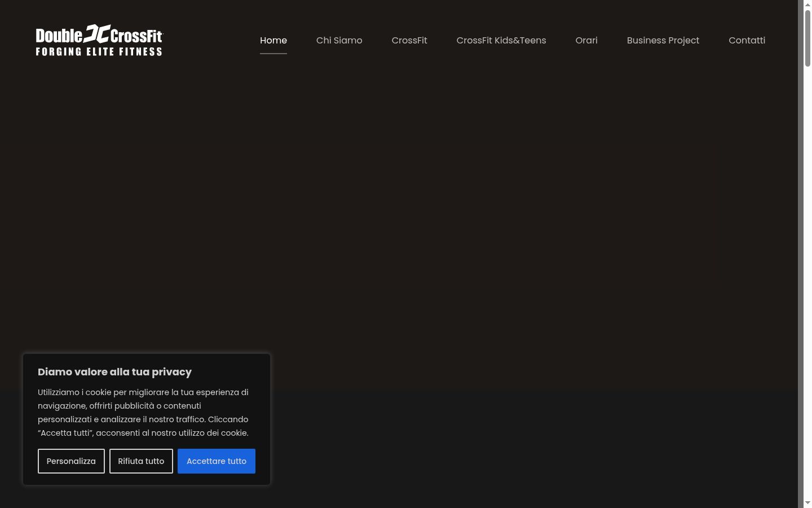This screenshot has height=508, width=812.
Task: Click the scrollbar down arrow
Action: [x=807, y=503]
